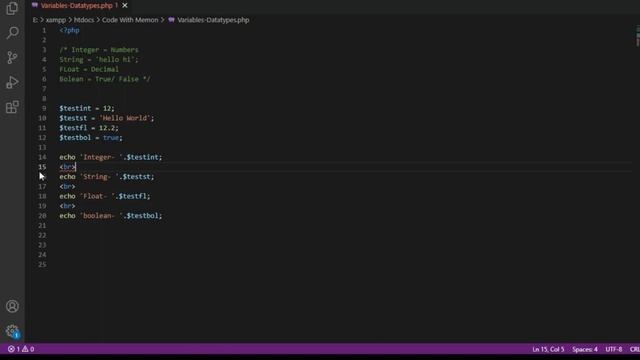Screen dimensions: 640x360
Task: Open the Manage settings gear
Action: click(x=12, y=331)
